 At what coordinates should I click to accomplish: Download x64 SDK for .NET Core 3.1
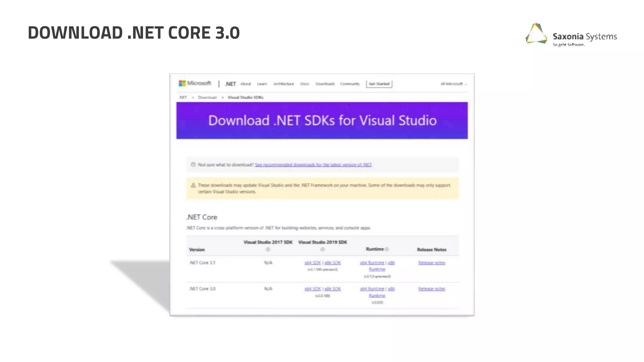coord(313,263)
